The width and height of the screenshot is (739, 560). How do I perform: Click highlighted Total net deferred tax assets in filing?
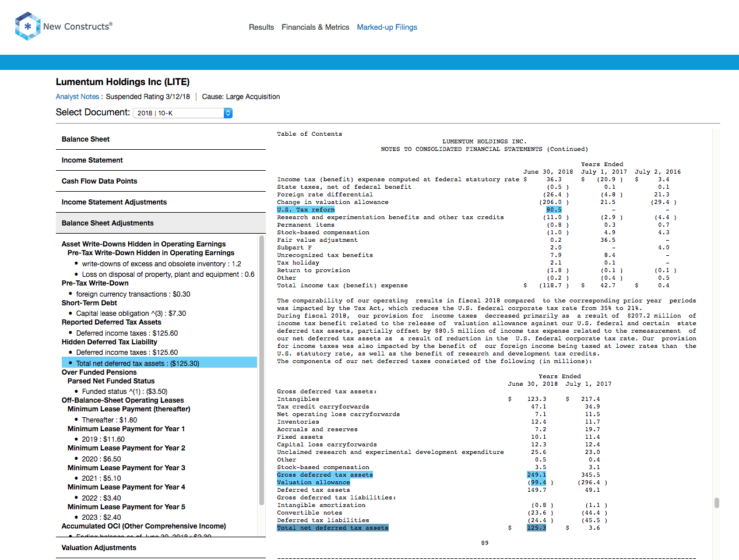point(333,528)
